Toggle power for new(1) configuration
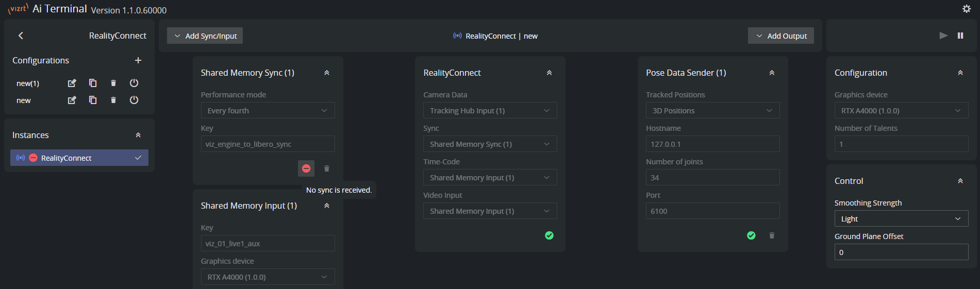 point(134,83)
